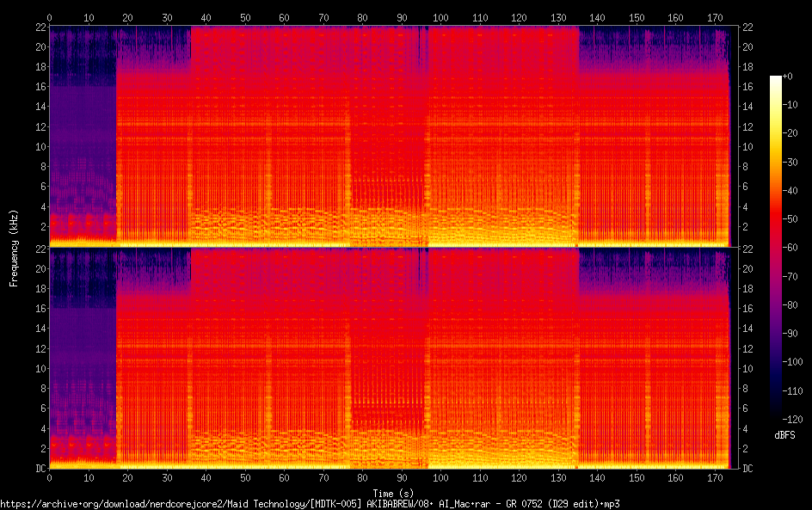Click the 50 tick on bottom time axis
This screenshot has width=812, height=510.
pyautogui.click(x=245, y=477)
